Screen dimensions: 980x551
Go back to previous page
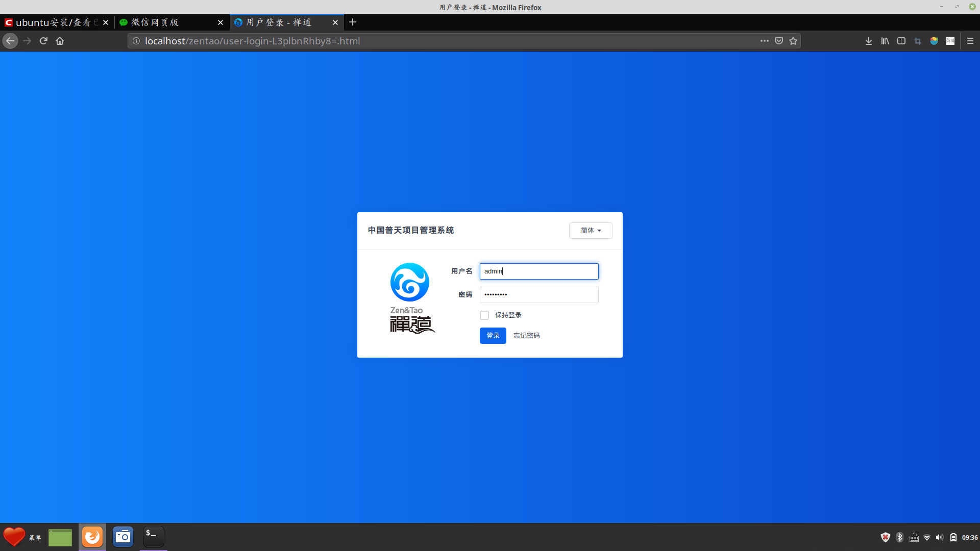pyautogui.click(x=10, y=41)
